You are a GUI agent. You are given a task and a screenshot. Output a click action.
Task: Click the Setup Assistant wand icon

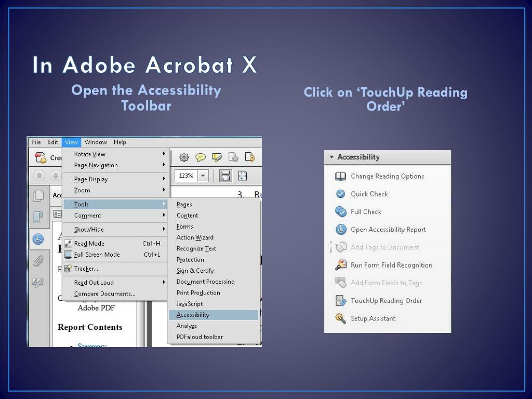coord(340,318)
